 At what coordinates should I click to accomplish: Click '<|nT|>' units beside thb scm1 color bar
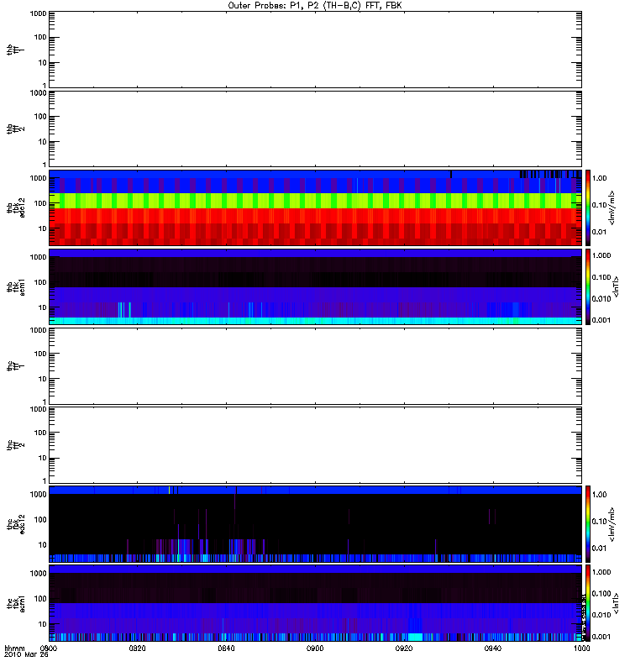click(616, 287)
